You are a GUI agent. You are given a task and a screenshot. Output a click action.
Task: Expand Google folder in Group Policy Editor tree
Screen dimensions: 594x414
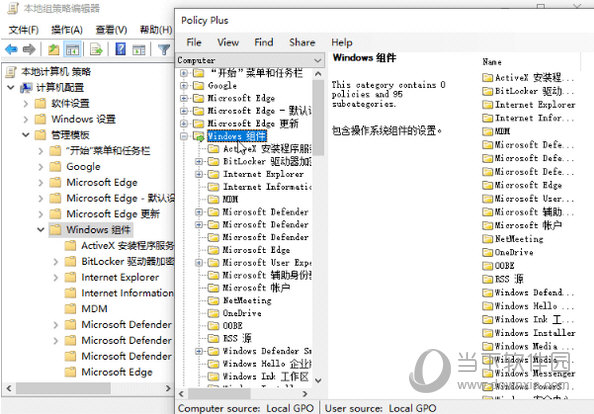pos(41,166)
